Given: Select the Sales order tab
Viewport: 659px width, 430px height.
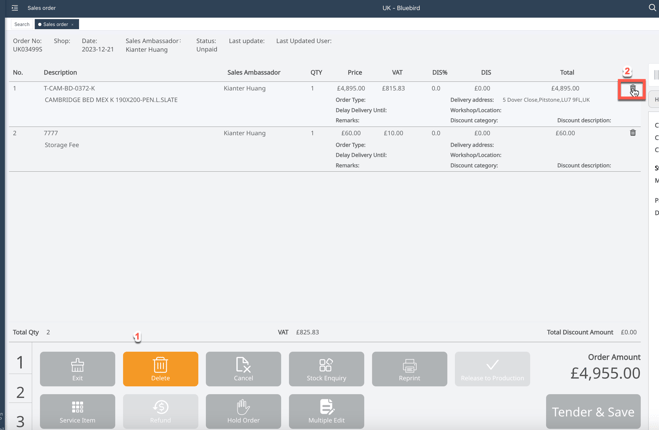Looking at the screenshot, I should coord(54,24).
